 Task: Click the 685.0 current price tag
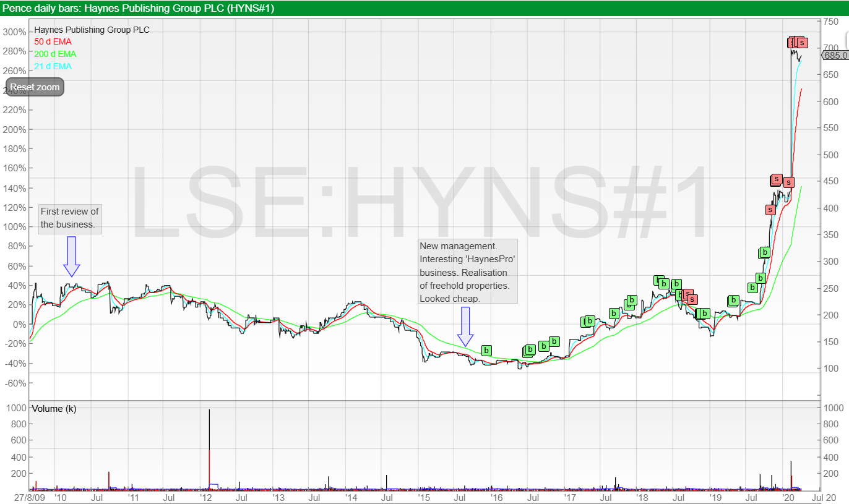(835, 56)
